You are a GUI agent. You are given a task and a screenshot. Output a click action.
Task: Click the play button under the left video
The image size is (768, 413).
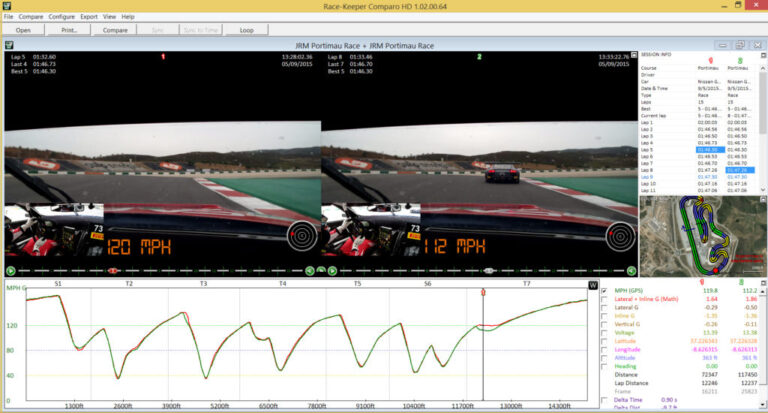(11, 270)
